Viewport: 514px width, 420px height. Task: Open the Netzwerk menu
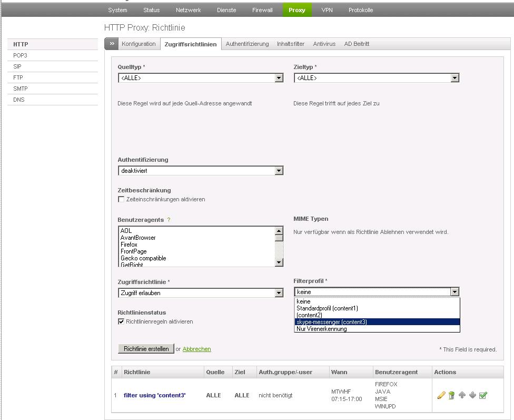[188, 10]
